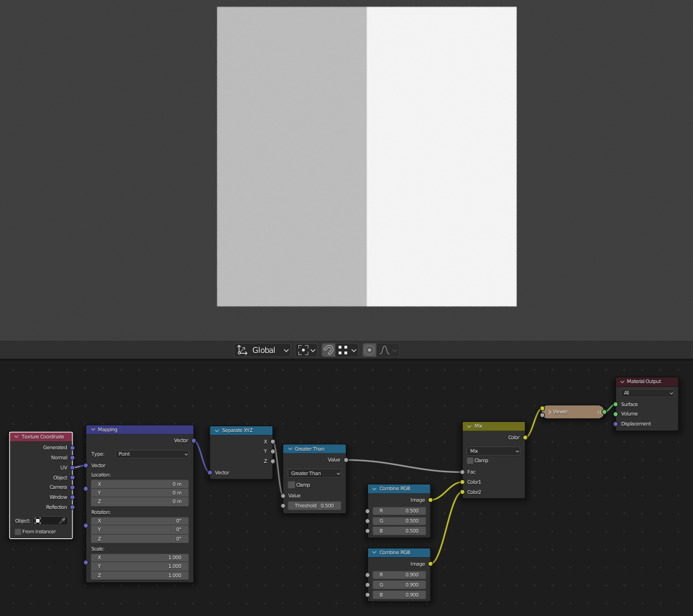Click the Threshold 0.500 slider field
The height and width of the screenshot is (616, 693).
coord(314,505)
